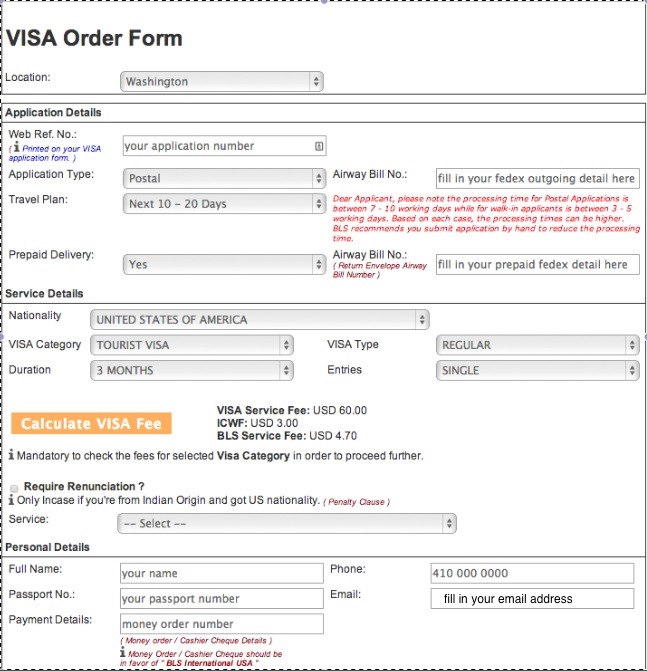Open the Service '-- Select --' dropdown

click(286, 523)
